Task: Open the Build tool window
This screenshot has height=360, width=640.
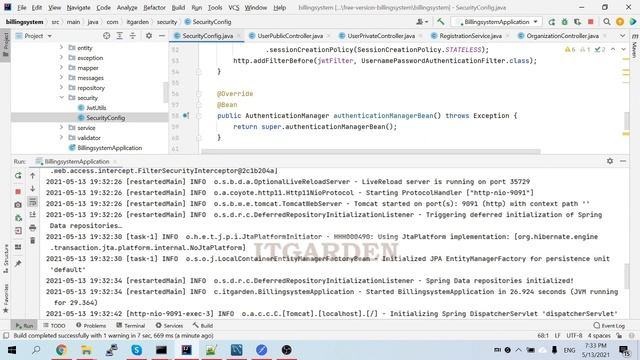Action: pos(203,326)
